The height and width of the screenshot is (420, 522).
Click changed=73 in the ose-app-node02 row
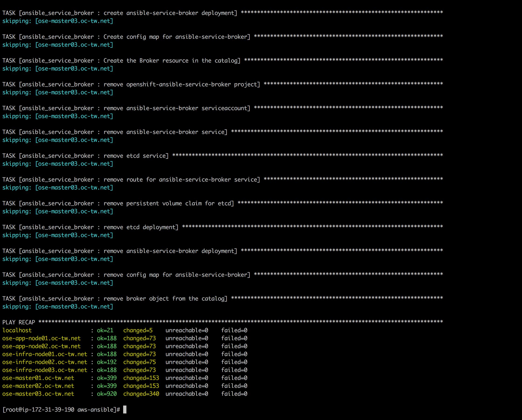tap(139, 346)
